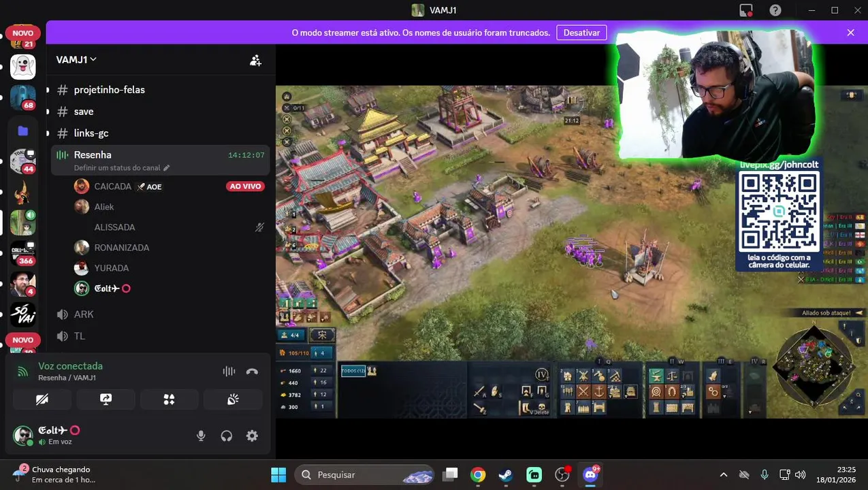
Task: Open the Discord inbox icon in title bar
Action: tap(746, 10)
